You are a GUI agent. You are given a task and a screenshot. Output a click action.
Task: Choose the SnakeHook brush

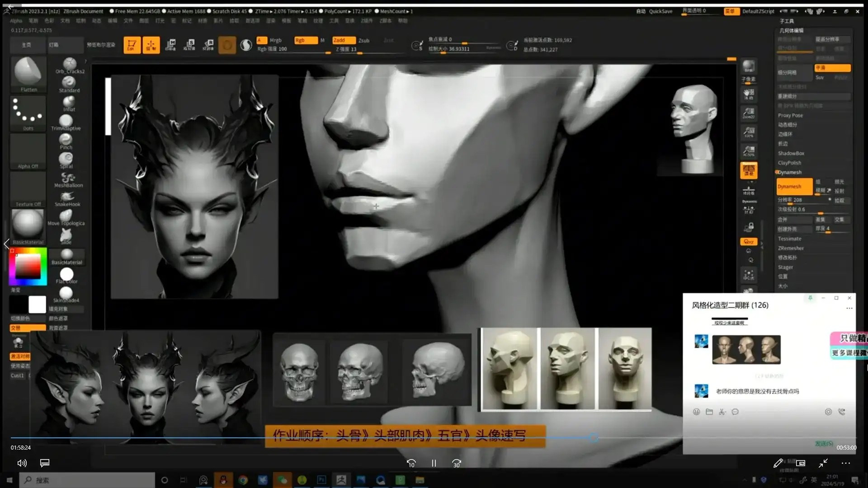pos(67,198)
